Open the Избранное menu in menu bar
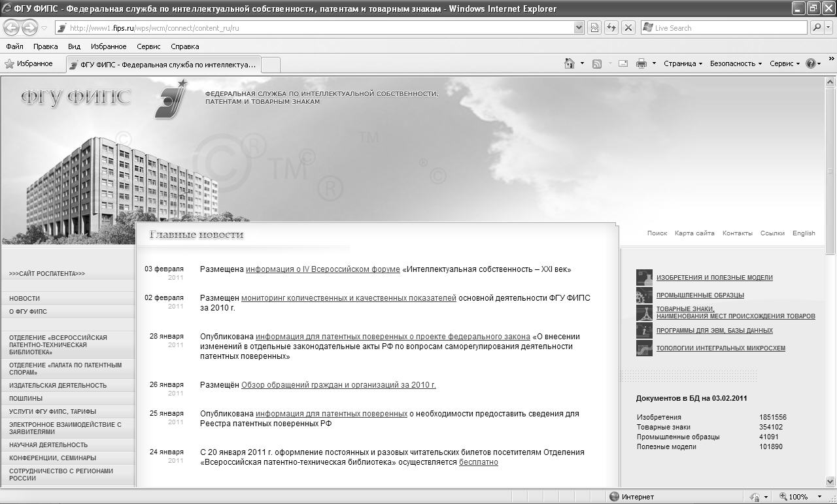 point(109,46)
